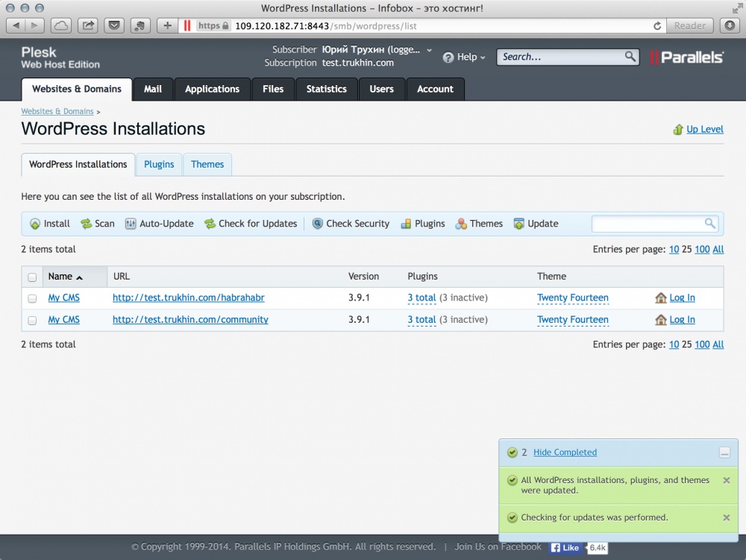This screenshot has height=560, width=746.
Task: Click the URL column header
Action: point(122,277)
